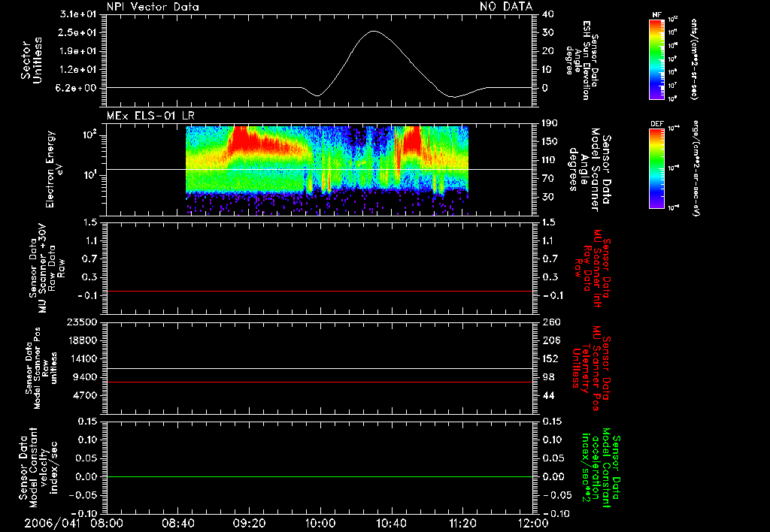Viewport: 770px width, 532px height.
Task: Click the '3.1e+01' tick label
Action: [x=78, y=14]
